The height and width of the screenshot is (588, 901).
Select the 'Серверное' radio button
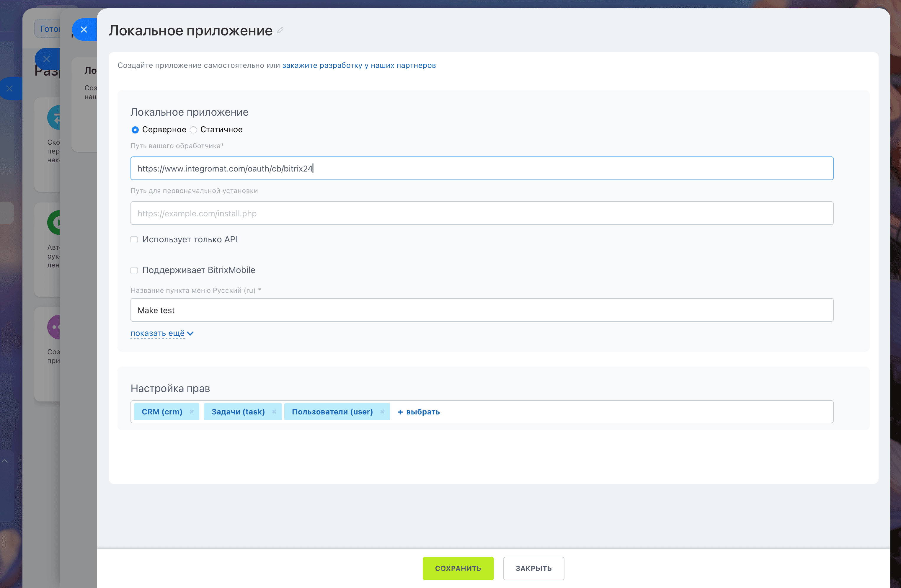coord(135,130)
